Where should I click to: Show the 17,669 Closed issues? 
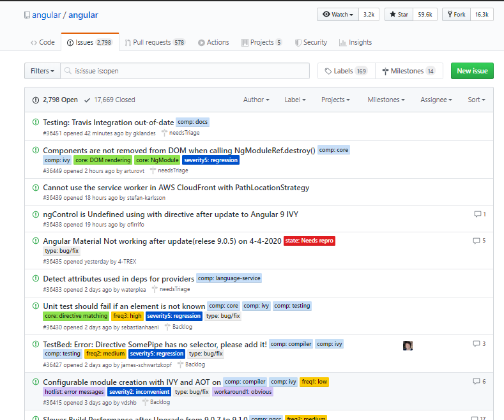click(x=110, y=100)
